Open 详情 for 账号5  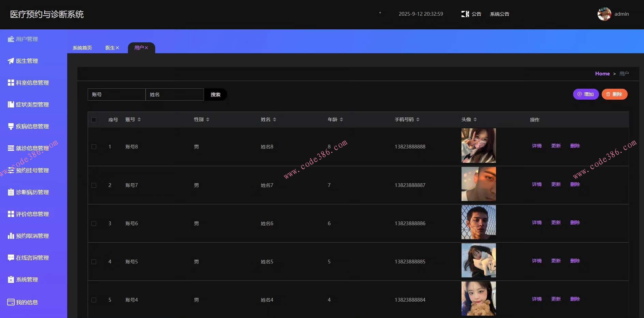(537, 261)
